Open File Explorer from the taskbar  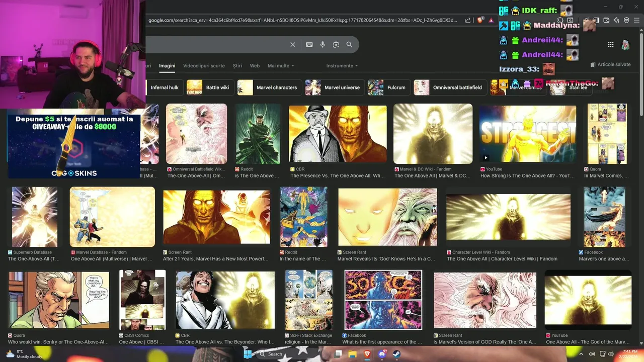[x=353, y=354]
